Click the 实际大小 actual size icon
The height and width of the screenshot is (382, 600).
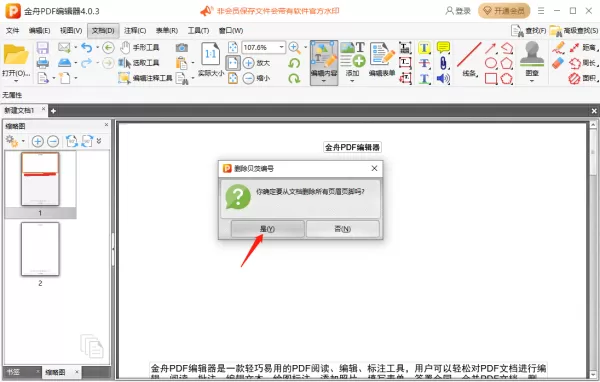211,59
